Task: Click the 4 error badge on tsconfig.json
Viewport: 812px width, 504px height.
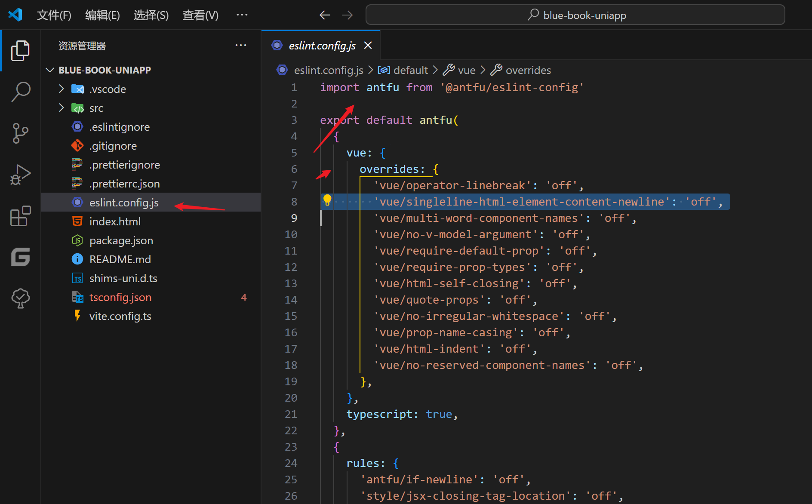Action: click(244, 297)
